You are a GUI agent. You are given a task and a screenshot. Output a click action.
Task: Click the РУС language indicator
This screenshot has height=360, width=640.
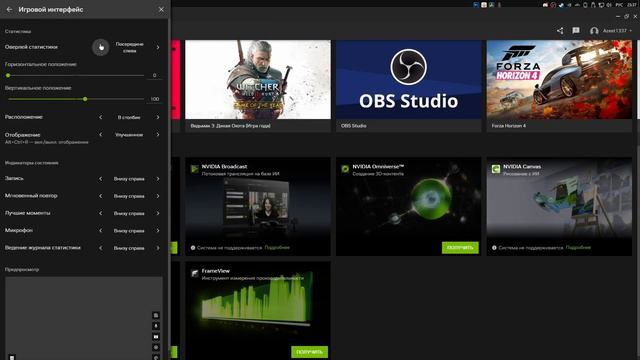[x=619, y=5]
